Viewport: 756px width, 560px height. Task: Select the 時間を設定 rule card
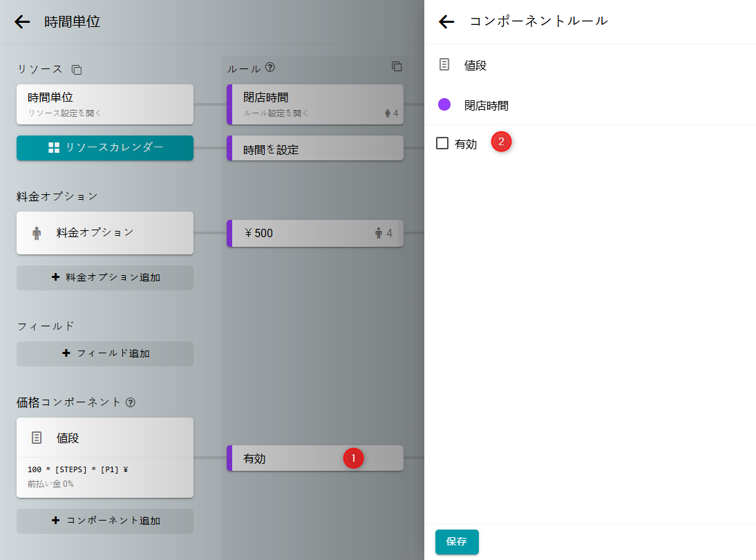coord(315,149)
